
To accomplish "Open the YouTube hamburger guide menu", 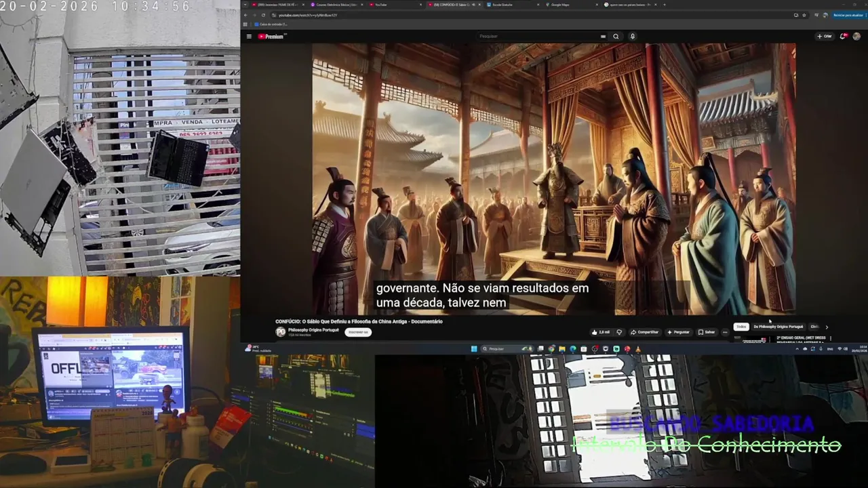I will coord(249,37).
